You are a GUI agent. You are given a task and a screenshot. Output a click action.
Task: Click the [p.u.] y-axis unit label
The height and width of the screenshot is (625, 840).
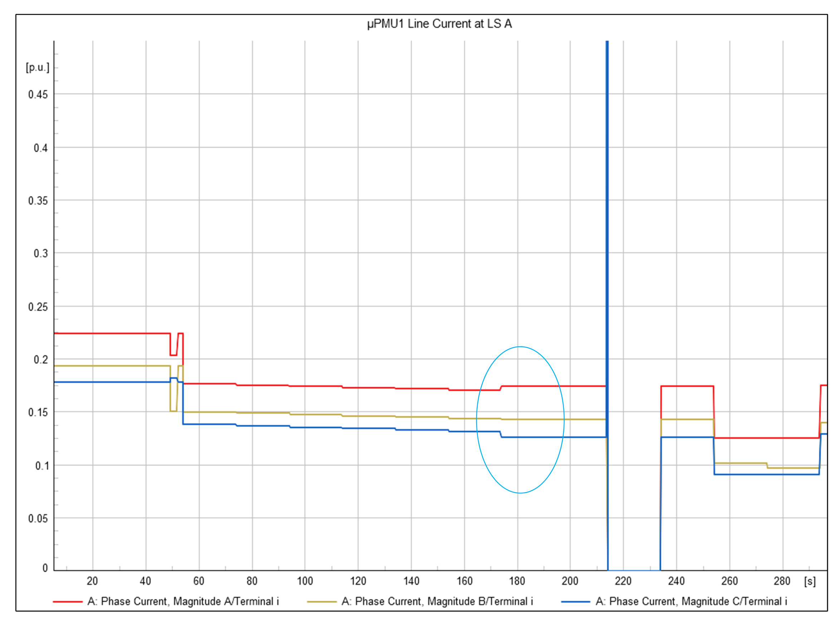pyautogui.click(x=38, y=68)
